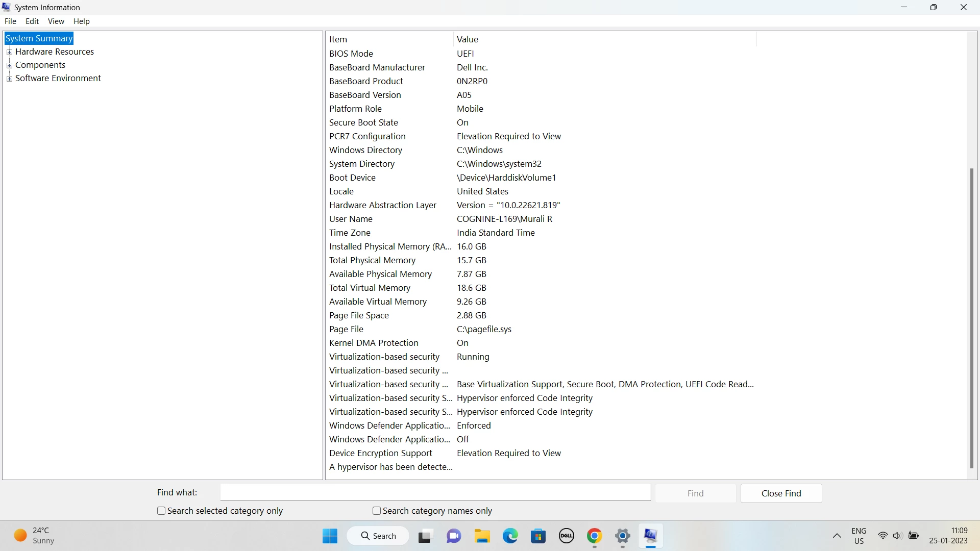Check Search category names only
Viewport: 980px width, 551px height.
point(377,511)
